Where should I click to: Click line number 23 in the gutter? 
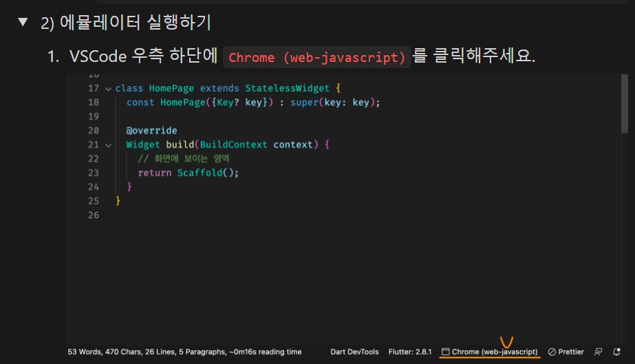(94, 173)
